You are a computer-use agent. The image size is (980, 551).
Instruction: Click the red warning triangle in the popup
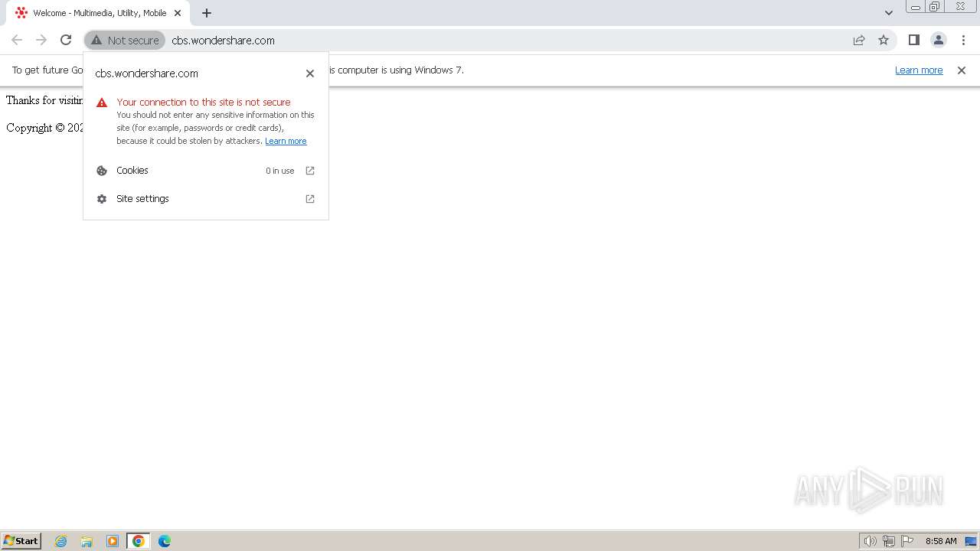(102, 103)
